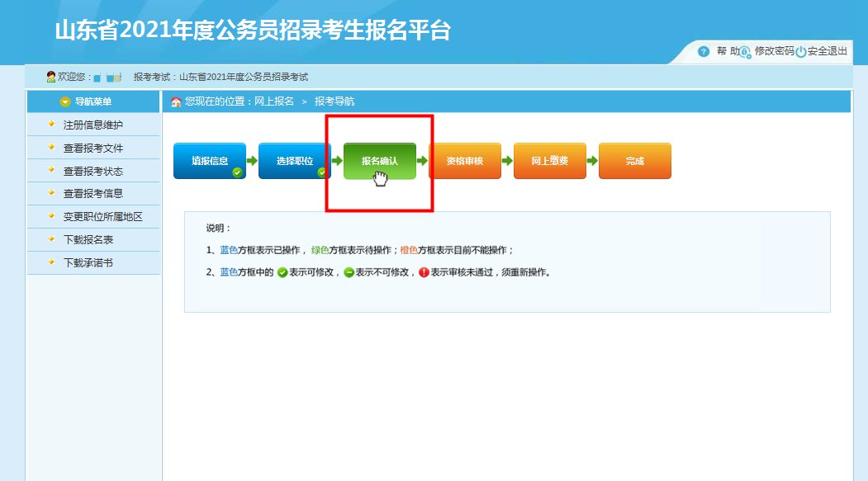Click the 网上缴费 payment step
Image resolution: width=868 pixels, height=481 pixels.
[550, 161]
